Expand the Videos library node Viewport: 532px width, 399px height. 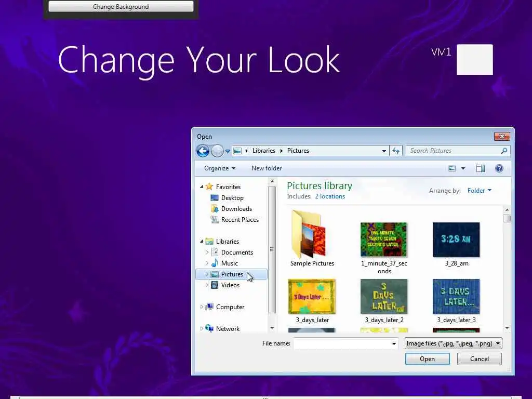(x=207, y=285)
